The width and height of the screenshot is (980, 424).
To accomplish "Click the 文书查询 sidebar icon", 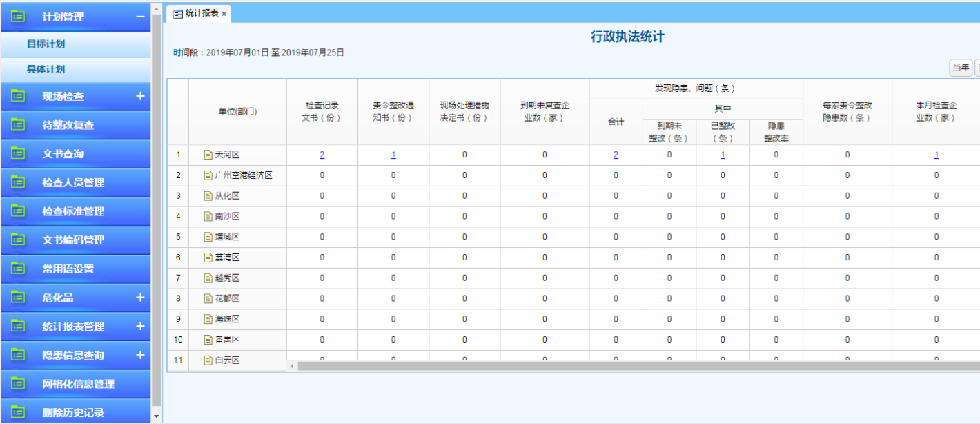I will [x=18, y=153].
